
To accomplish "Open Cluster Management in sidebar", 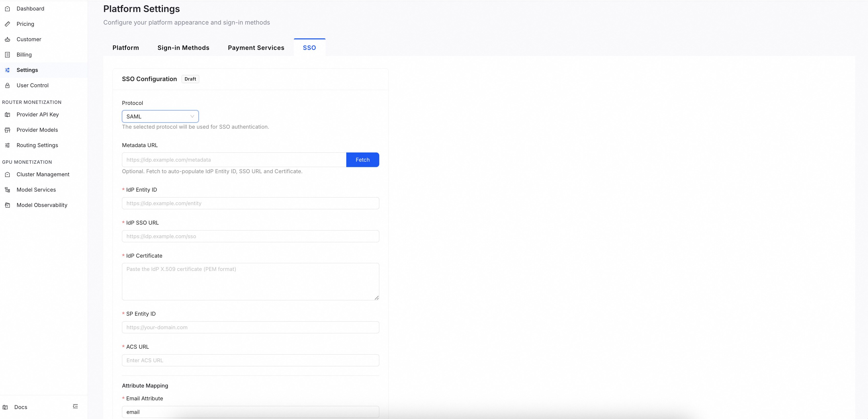I will [x=44, y=175].
